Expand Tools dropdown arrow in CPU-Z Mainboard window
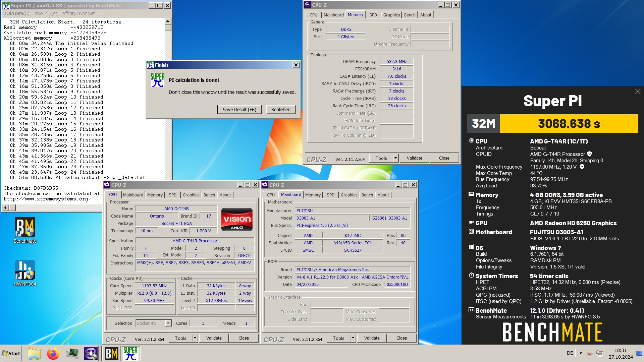This screenshot has height=362, width=644. (353, 338)
